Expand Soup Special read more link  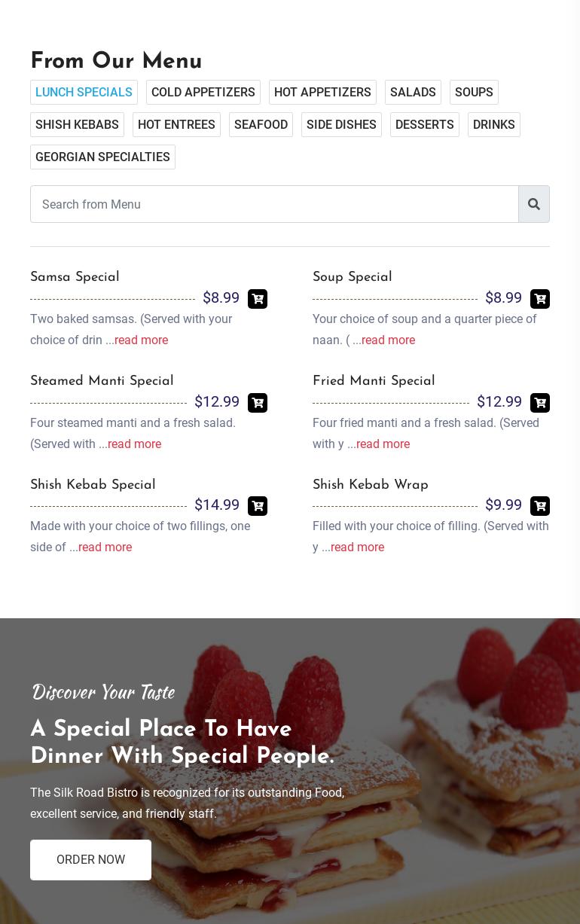(x=388, y=340)
